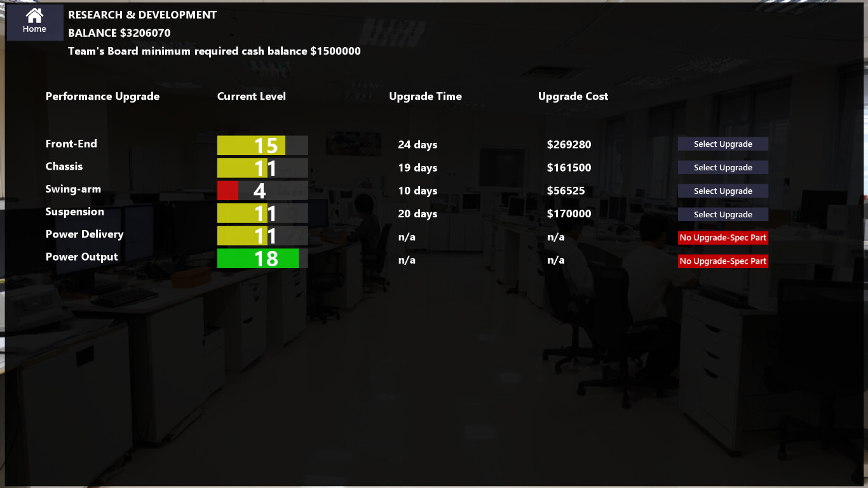Click the Upgrade Cost column header
The width and height of the screenshot is (868, 488).
click(573, 97)
